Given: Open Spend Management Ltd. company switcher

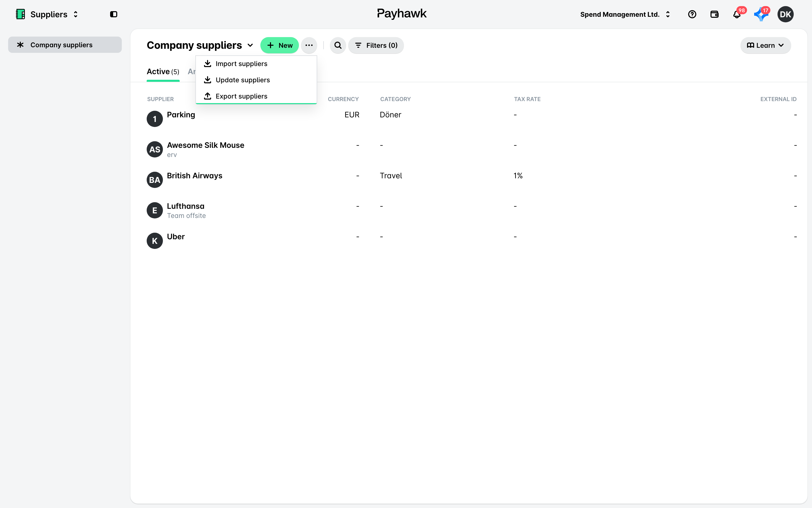Looking at the screenshot, I should coord(625,14).
